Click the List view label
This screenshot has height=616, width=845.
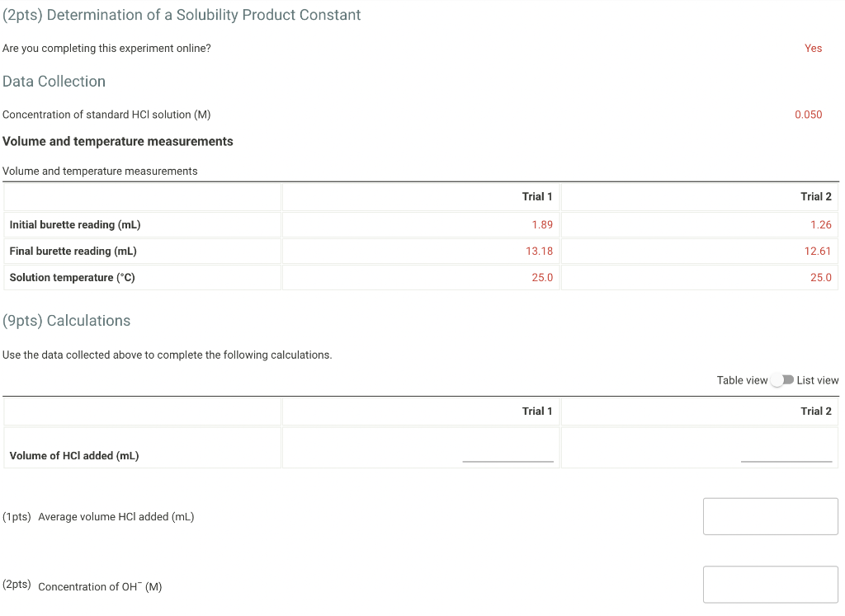coord(818,380)
